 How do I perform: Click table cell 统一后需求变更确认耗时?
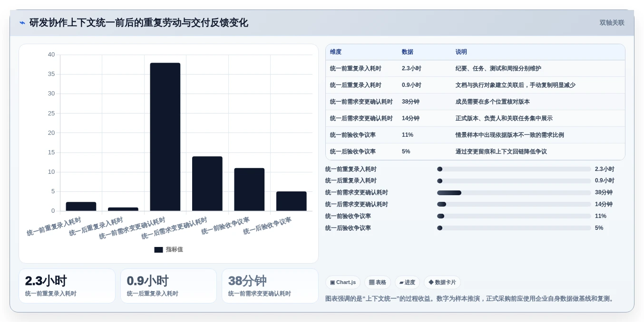[x=361, y=119]
